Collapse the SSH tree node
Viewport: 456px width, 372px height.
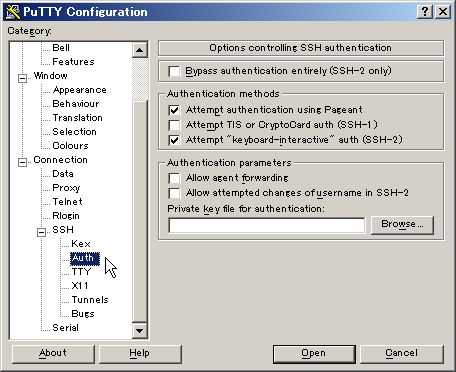coord(41,232)
